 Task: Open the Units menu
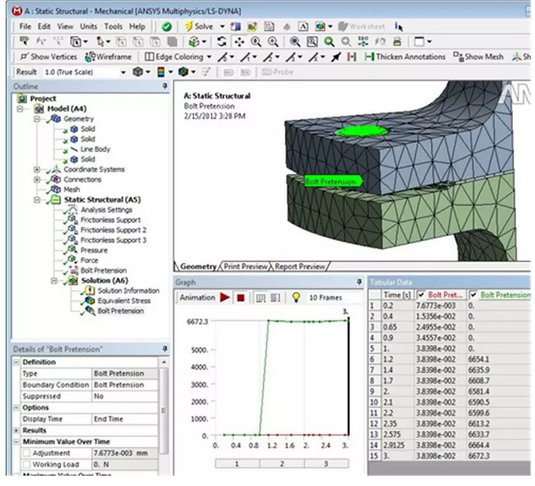tap(89, 27)
